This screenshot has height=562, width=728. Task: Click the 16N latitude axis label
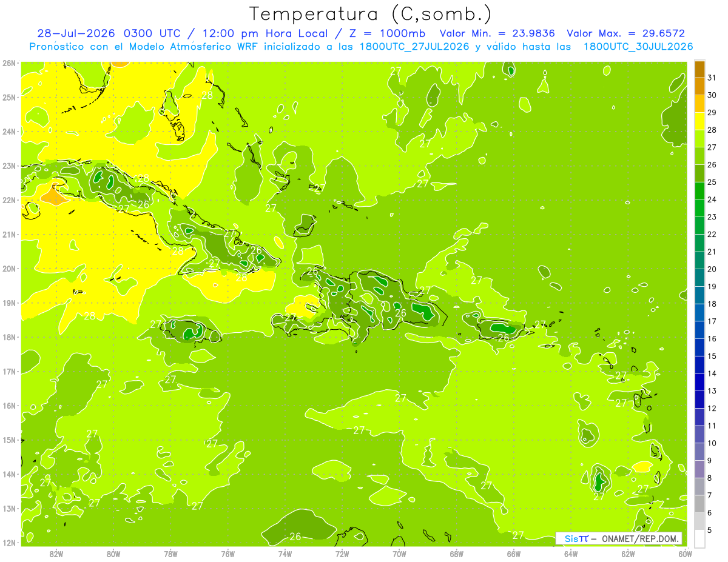point(9,406)
